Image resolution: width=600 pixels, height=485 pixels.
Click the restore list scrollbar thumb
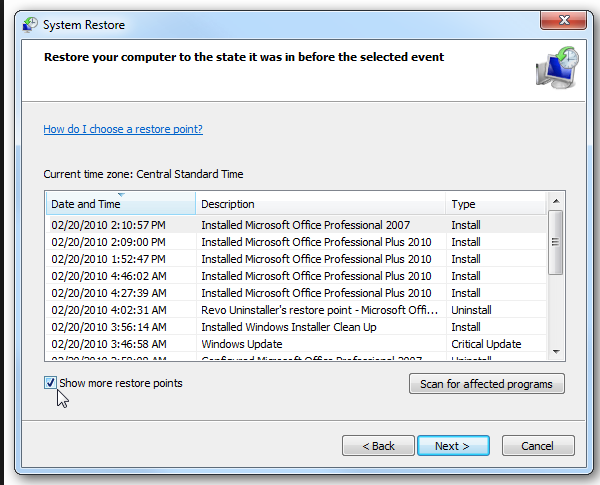pos(556,242)
